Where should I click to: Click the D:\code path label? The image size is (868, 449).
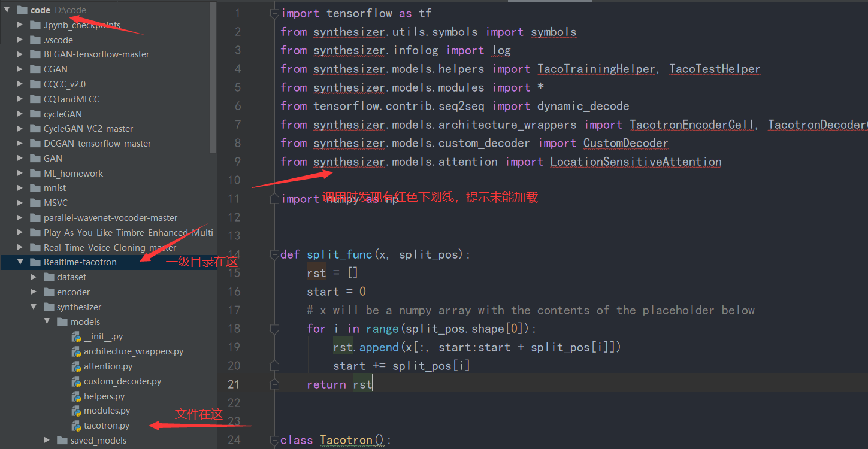point(71,10)
